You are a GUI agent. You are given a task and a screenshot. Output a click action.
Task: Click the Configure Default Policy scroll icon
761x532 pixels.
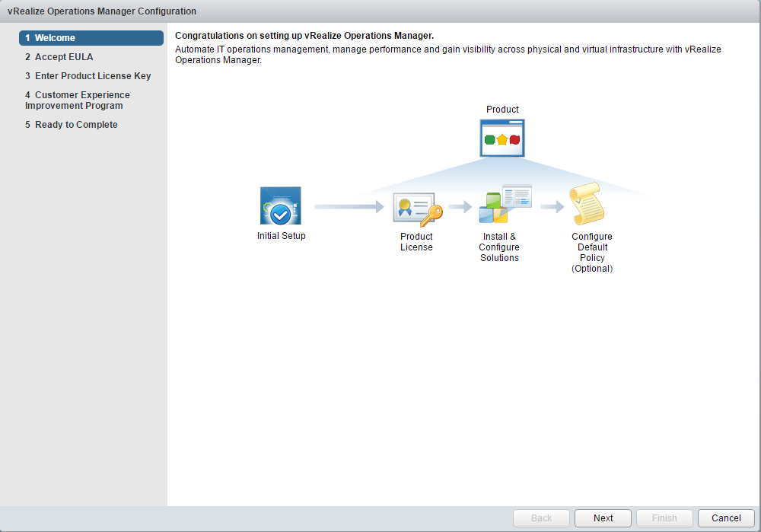pos(586,204)
